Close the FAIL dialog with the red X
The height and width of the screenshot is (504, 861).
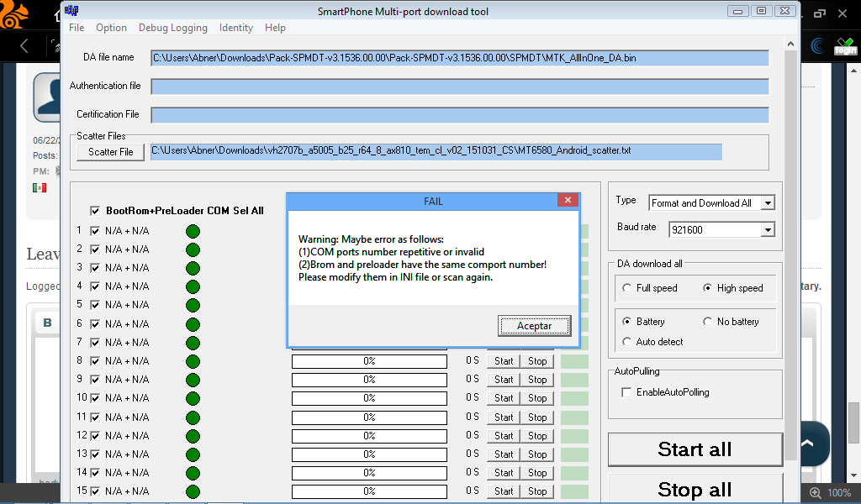point(568,200)
